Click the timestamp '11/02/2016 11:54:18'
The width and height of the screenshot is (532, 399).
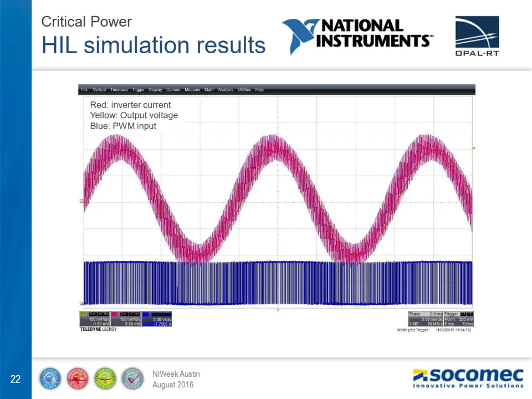(453, 330)
